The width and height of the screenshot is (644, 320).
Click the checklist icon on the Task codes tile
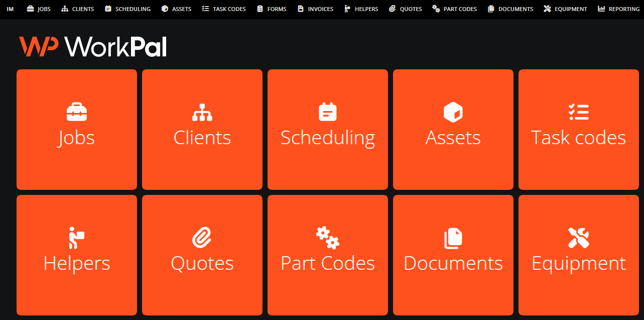tap(579, 112)
